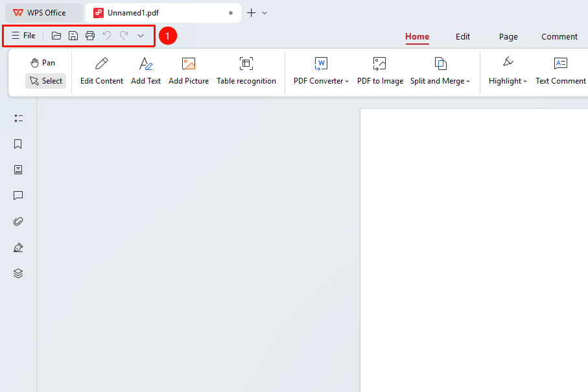Click the Open folder icon
Viewport: 588px width, 392px height.
click(56, 36)
